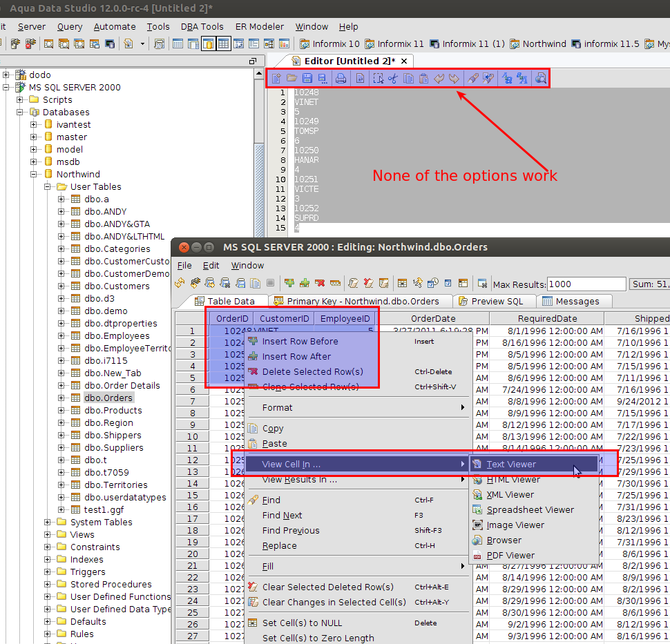Click the Max Results input field
Viewport: 670px width, 644px height.
point(586,284)
